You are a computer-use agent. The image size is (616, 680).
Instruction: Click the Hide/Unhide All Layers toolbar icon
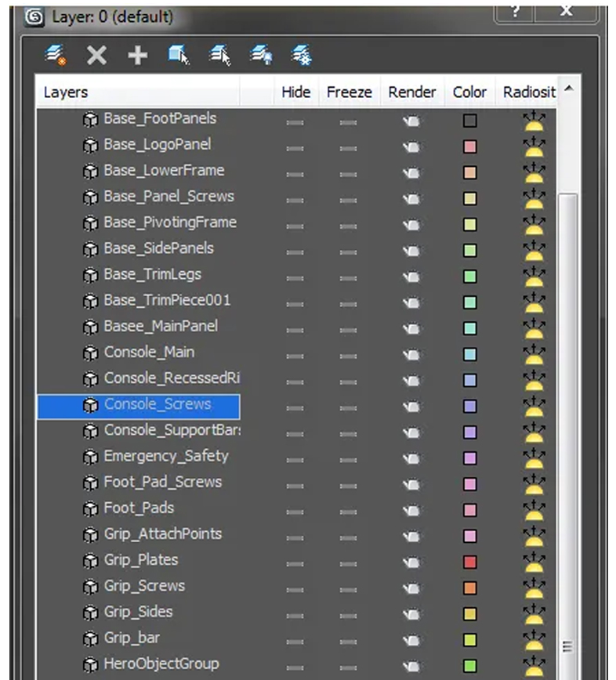pyautogui.click(x=261, y=55)
